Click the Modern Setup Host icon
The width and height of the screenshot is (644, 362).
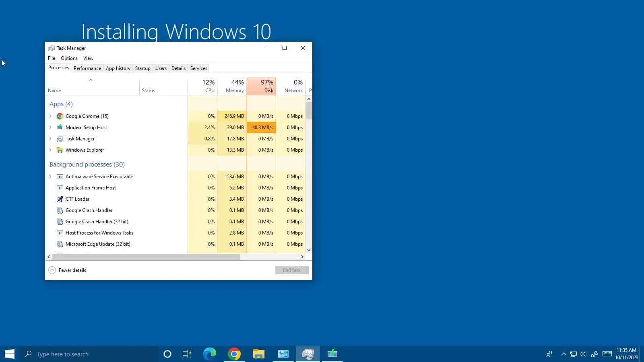(x=60, y=128)
